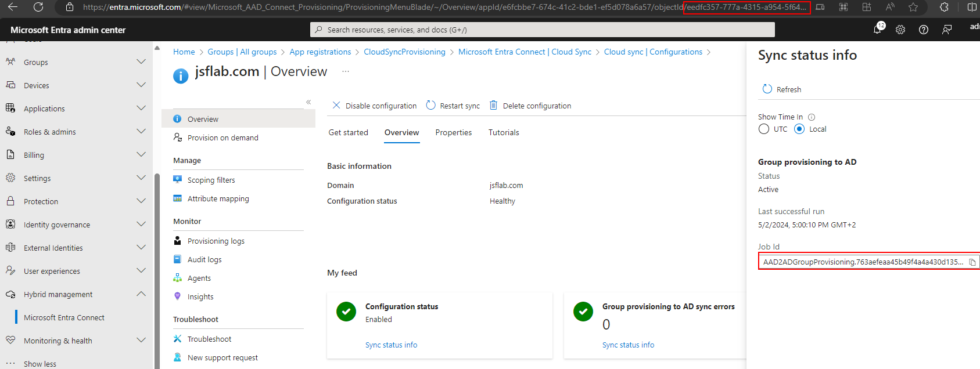Go to Home breadcrumb link

(x=184, y=52)
